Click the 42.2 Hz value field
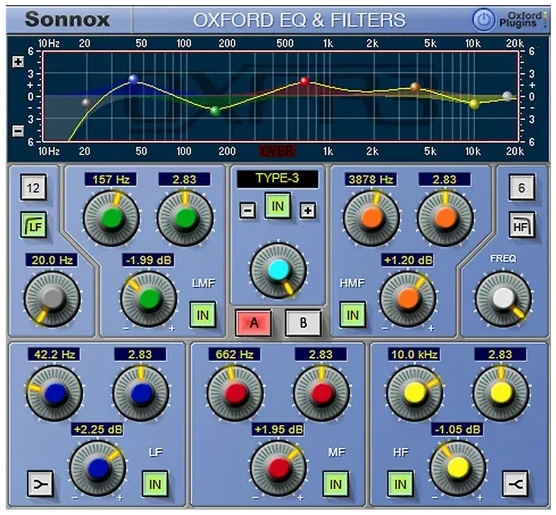The image size is (556, 515). [x=54, y=354]
